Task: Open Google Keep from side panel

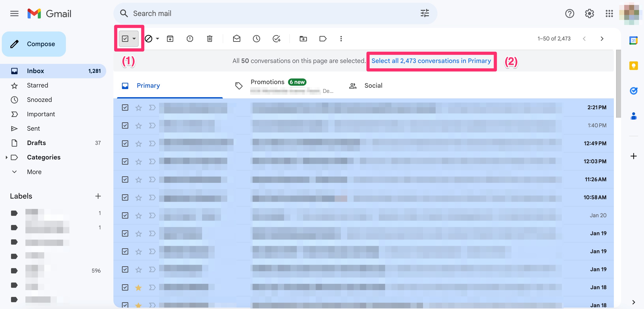Action: click(x=633, y=66)
